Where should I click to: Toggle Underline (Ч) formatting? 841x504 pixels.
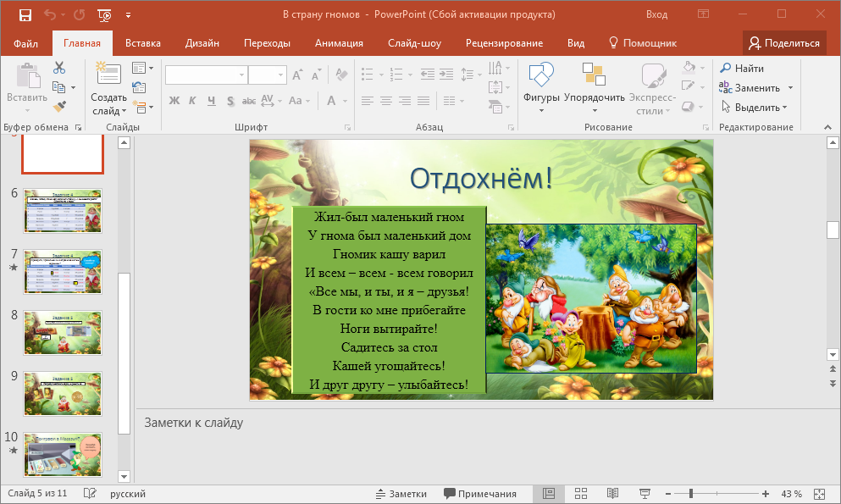pyautogui.click(x=212, y=100)
